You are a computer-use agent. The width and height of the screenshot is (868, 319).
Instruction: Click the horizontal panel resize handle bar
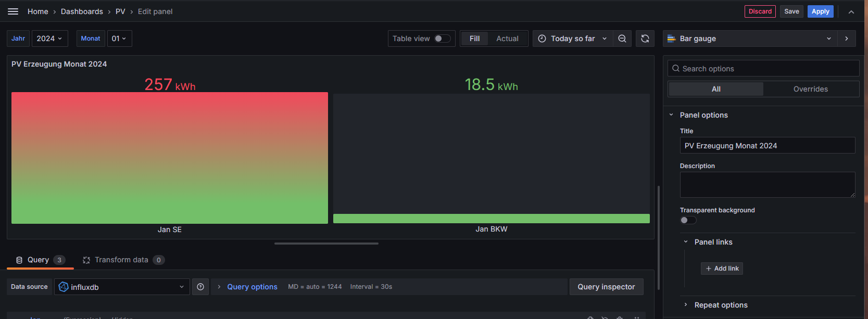326,243
